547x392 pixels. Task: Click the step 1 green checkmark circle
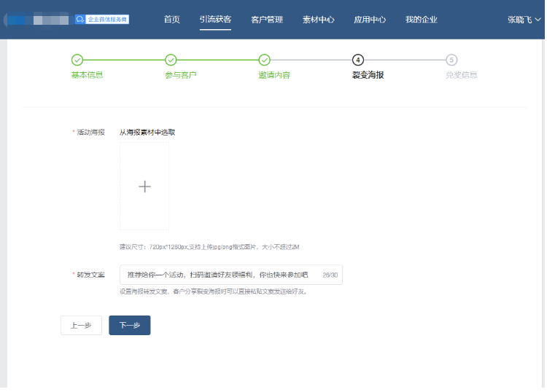coord(77,60)
